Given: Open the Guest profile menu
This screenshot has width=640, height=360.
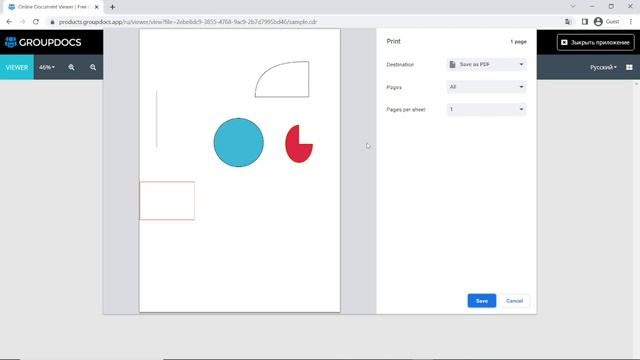Looking at the screenshot, I should 607,22.
